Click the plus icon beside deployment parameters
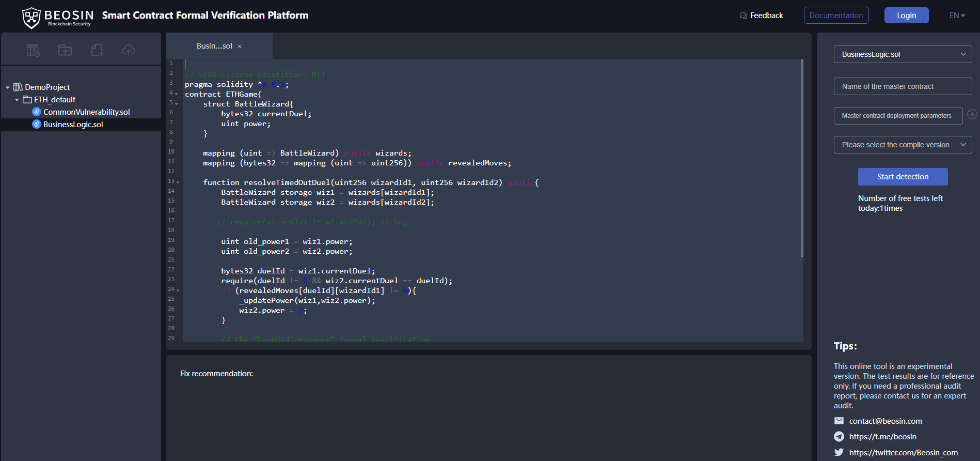980x461 pixels. 972,115
